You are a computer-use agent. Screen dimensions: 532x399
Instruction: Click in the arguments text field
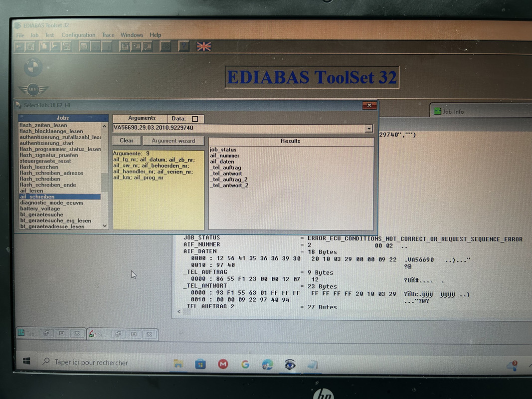pos(239,128)
